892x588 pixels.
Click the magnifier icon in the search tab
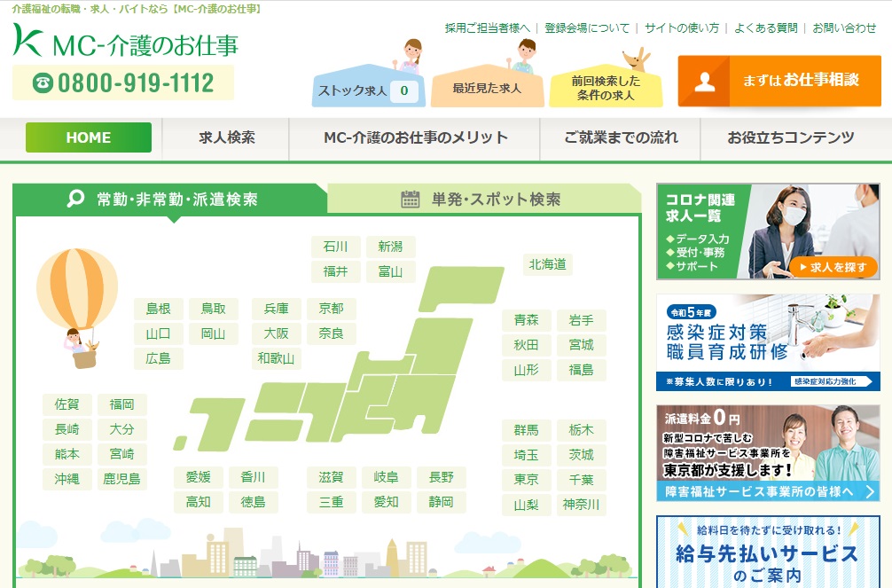pos(75,199)
